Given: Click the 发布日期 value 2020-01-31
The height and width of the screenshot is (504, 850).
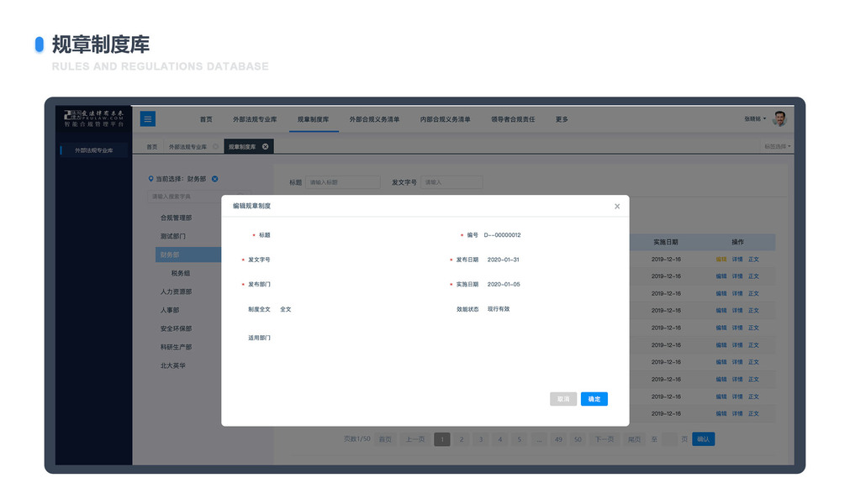Looking at the screenshot, I should point(503,260).
